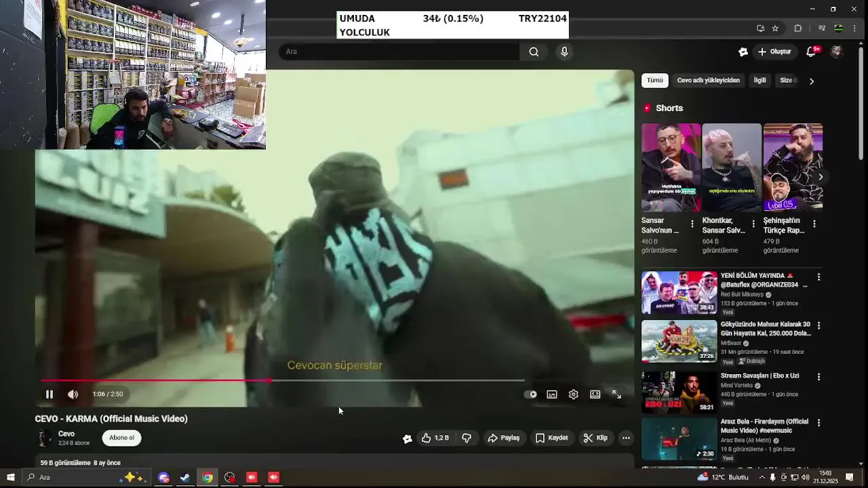Screen dimensions: 868x488
Task: Click the YouTube search field
Action: (399, 52)
